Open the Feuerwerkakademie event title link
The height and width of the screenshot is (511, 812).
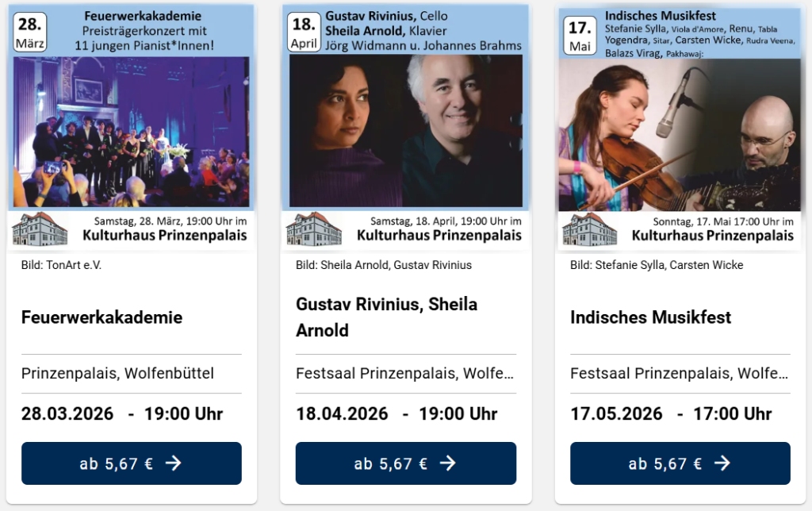(101, 317)
